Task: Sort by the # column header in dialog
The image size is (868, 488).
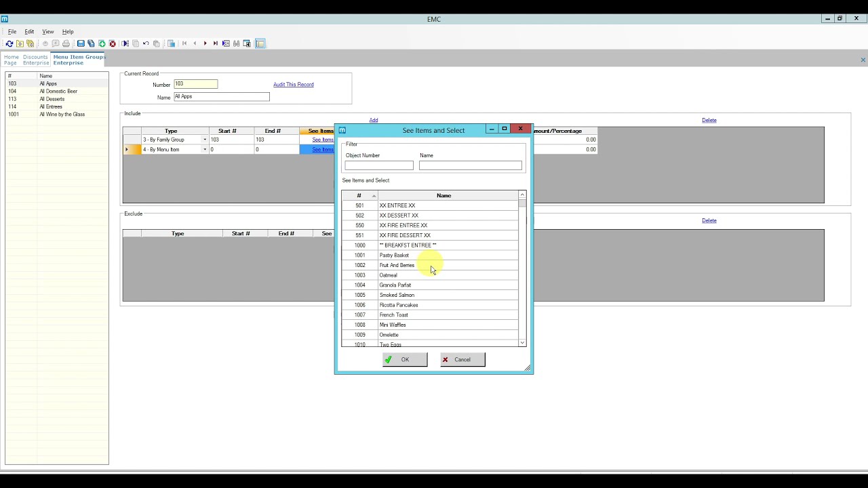Action: pos(359,195)
